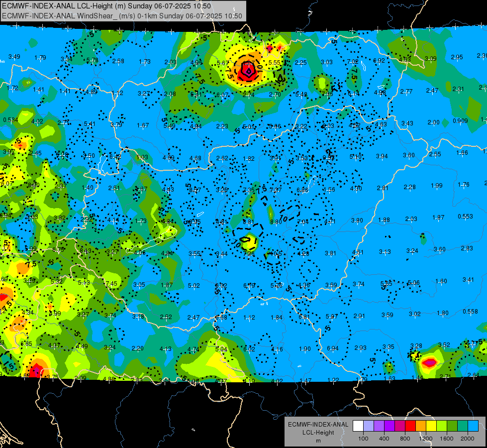Select the yellow legend swatch
487x448 pixels.
[x=431, y=426]
